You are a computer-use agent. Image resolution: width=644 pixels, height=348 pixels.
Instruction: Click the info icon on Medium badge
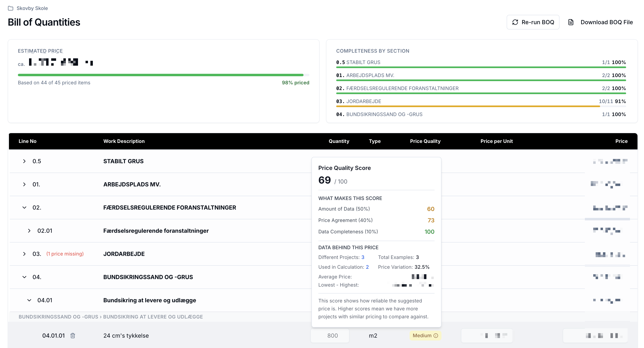coord(436,335)
